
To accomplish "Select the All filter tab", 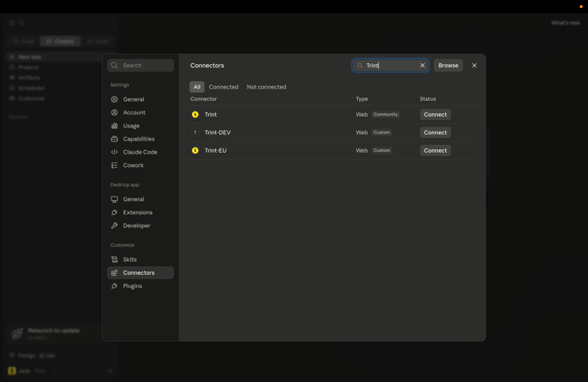I will click(x=197, y=87).
